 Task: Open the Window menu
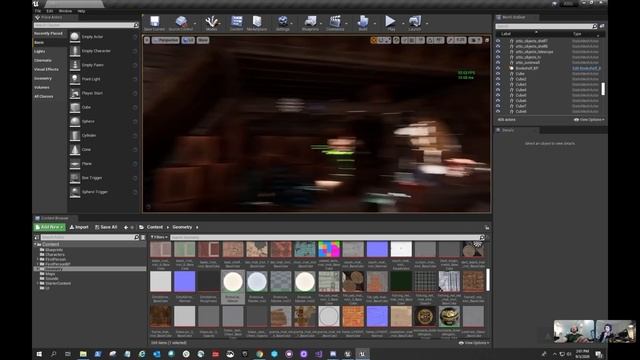coord(65,11)
